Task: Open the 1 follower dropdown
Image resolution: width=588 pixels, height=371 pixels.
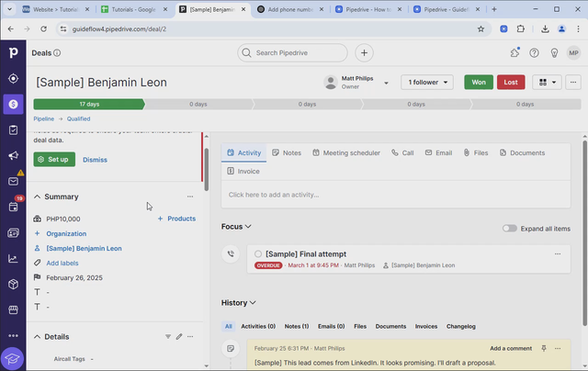Action: pyautogui.click(x=425, y=83)
